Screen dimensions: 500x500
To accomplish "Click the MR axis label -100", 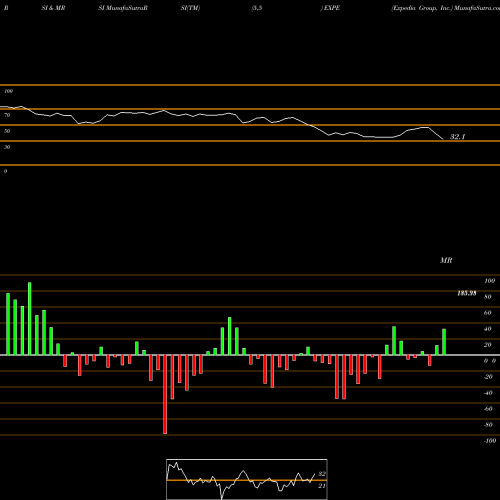I will [490, 441].
